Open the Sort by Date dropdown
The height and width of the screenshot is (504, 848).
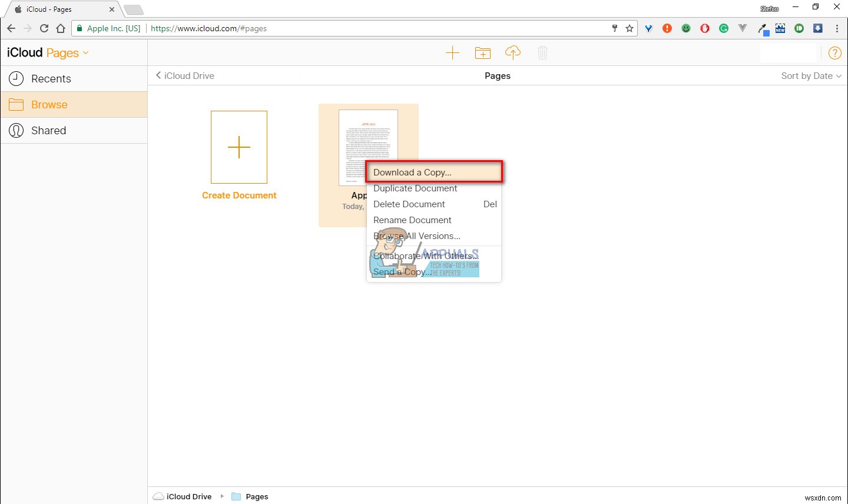(811, 76)
